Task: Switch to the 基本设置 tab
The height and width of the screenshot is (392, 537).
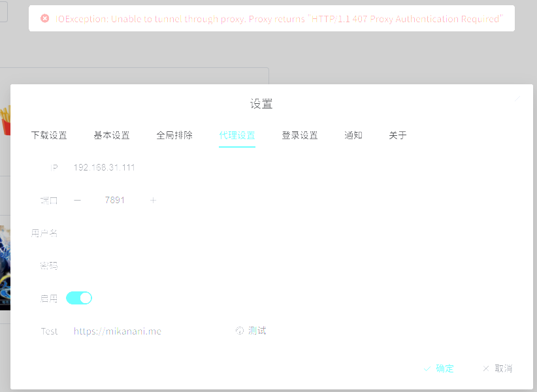Action: click(x=112, y=135)
